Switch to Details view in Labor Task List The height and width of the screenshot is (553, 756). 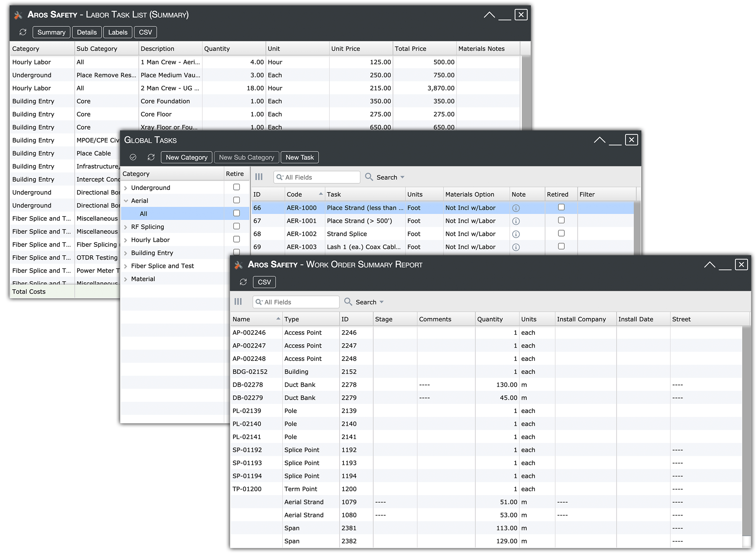(x=87, y=32)
